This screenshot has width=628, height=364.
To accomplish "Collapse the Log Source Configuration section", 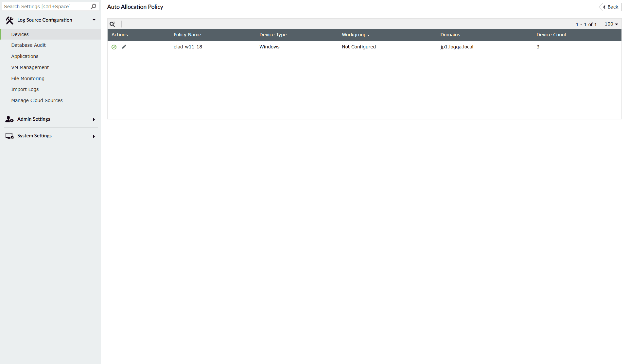I will [94, 20].
